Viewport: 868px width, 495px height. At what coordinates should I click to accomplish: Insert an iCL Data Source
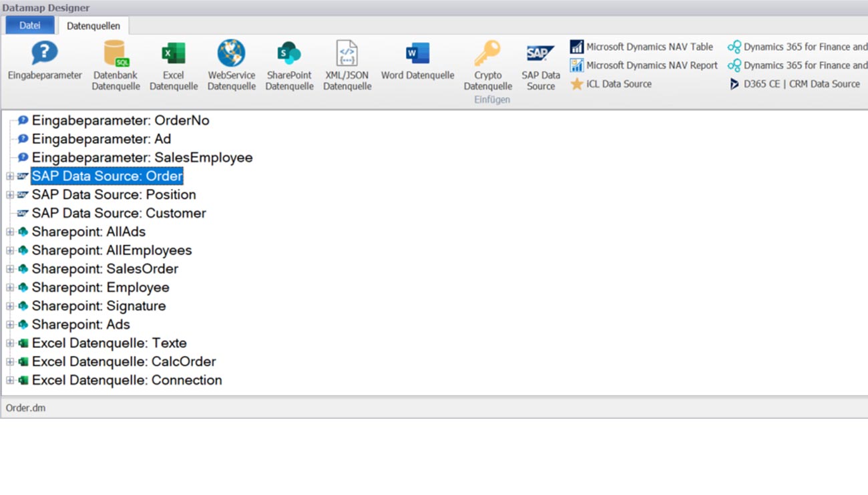[610, 84]
